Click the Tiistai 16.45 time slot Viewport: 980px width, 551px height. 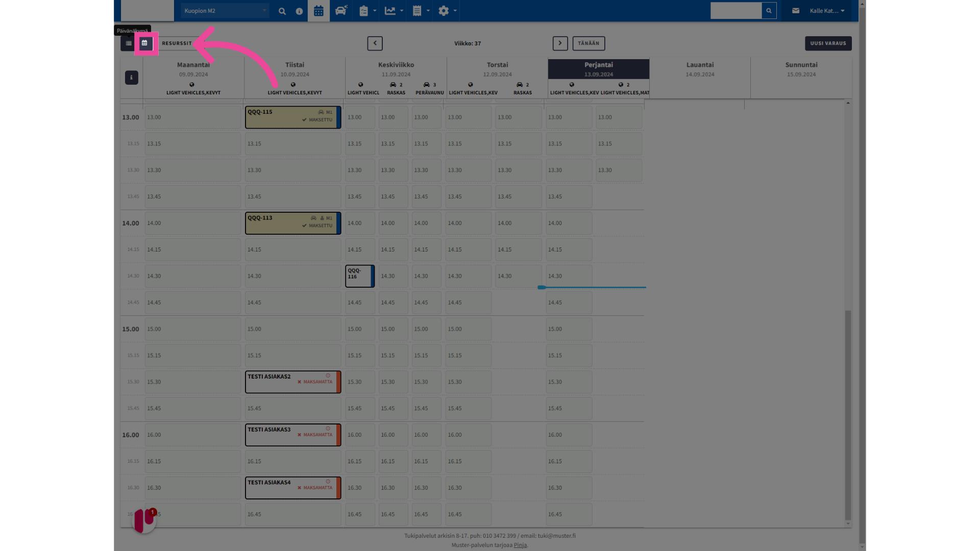click(293, 514)
